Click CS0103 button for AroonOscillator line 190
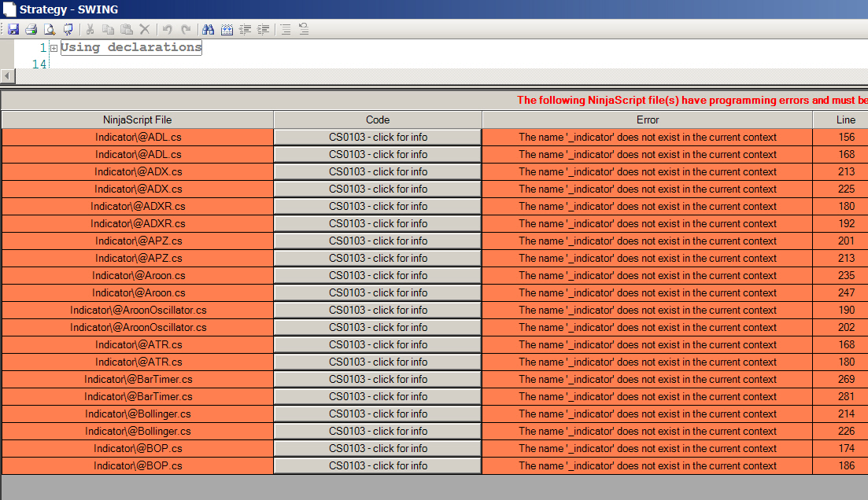Viewport: 868px width, 500px height. point(378,310)
